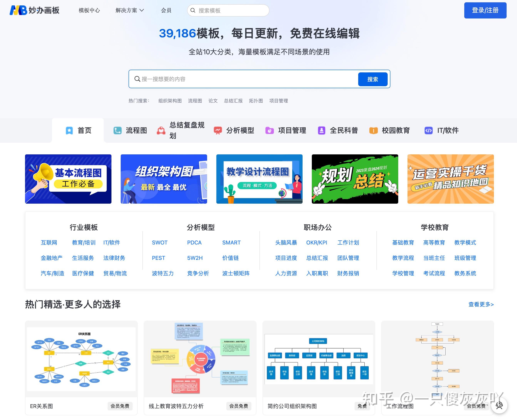Click the 金融地产 industry link
This screenshot has height=420, width=517.
click(52, 258)
